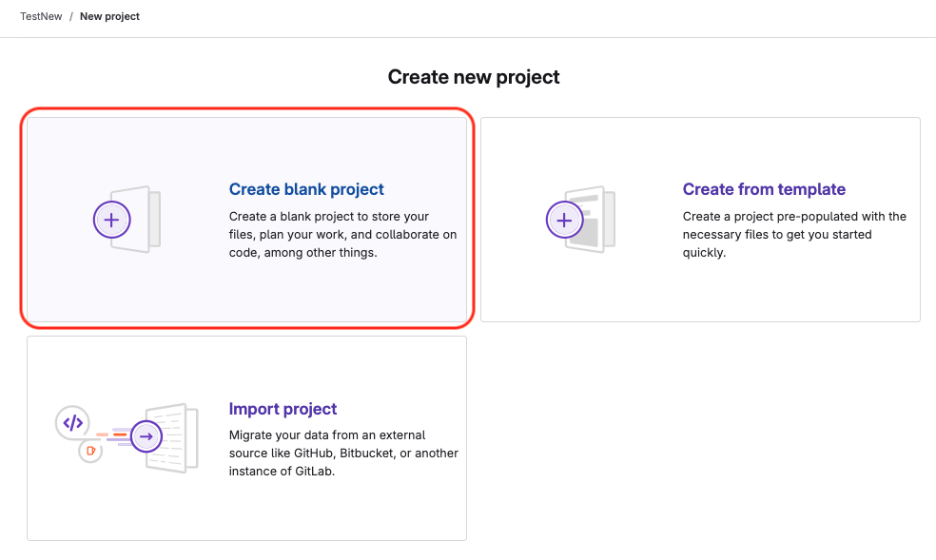Click the plus circle icon on Create blank project
Image resolution: width=936 pixels, height=560 pixels.
pyautogui.click(x=111, y=220)
